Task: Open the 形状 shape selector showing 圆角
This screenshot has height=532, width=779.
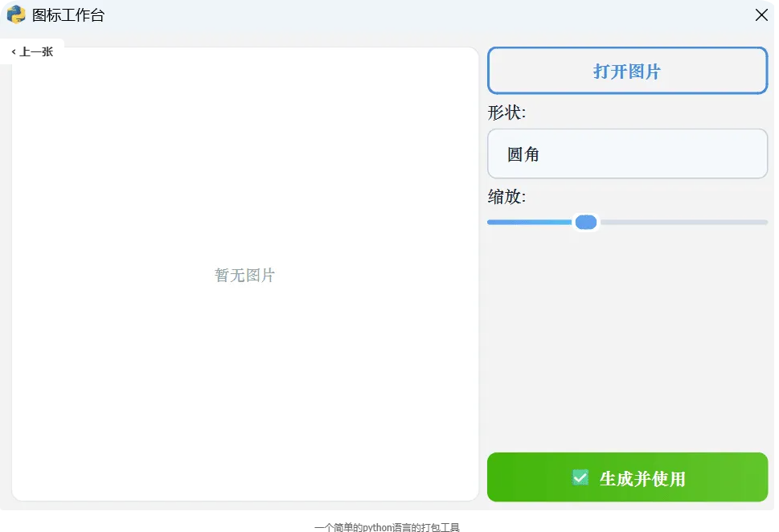Action: [626, 153]
